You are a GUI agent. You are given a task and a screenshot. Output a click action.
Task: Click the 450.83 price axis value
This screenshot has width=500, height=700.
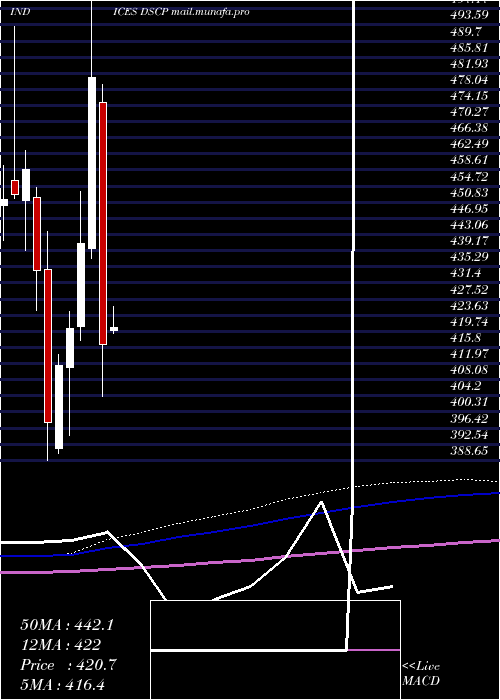[469, 192]
